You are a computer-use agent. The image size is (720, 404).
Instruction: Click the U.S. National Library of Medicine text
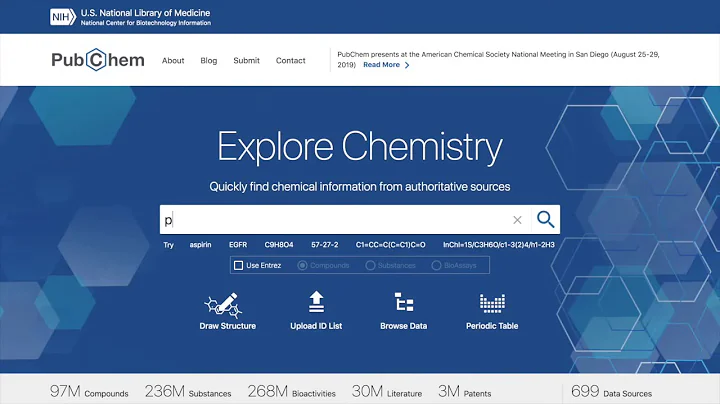146,13
